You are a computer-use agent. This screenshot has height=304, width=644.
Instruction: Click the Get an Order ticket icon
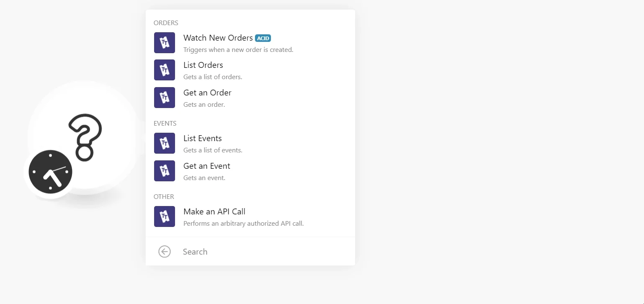click(x=165, y=98)
